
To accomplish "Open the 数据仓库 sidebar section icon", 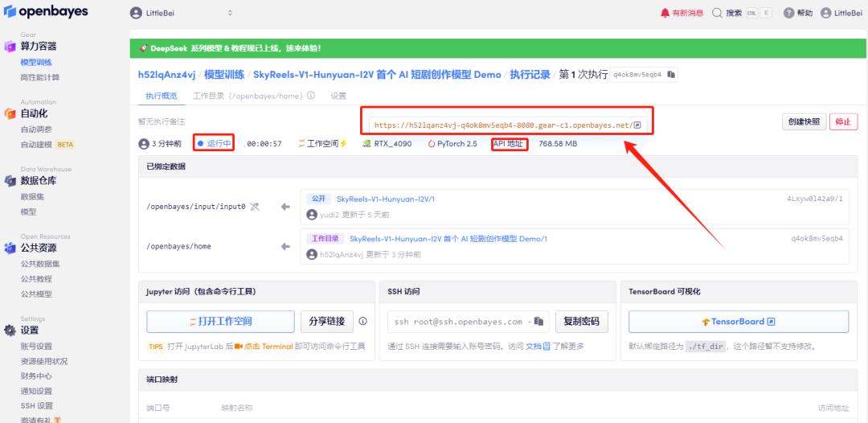I will (x=10, y=180).
